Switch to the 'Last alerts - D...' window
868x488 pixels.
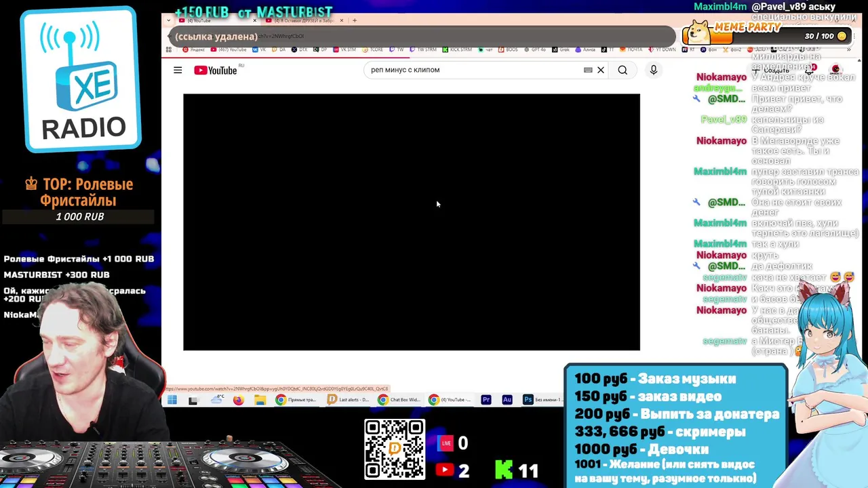[348, 400]
